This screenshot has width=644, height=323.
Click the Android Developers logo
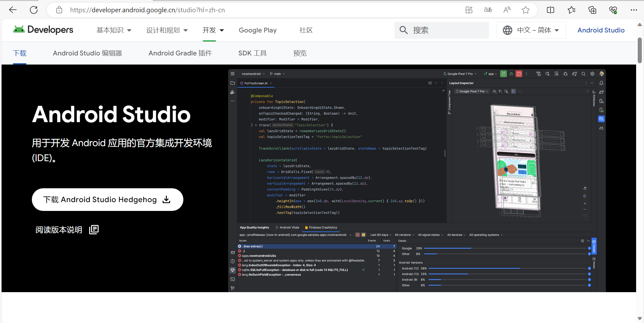(43, 30)
